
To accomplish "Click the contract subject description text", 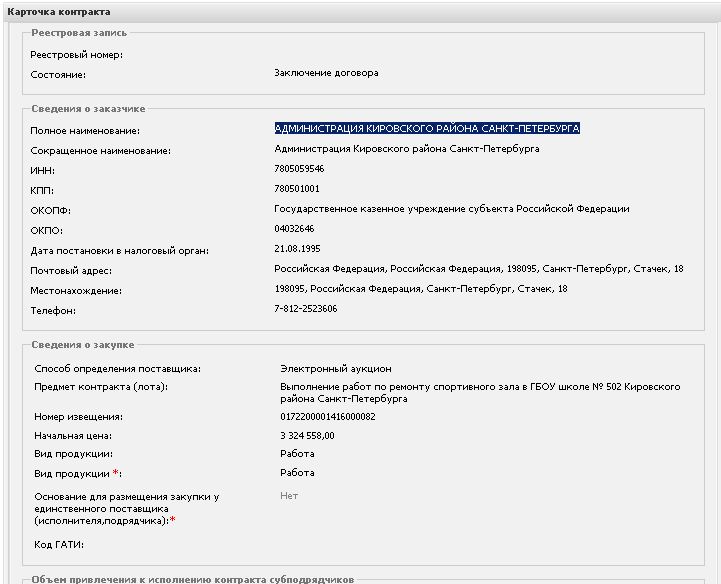I will pos(480,392).
